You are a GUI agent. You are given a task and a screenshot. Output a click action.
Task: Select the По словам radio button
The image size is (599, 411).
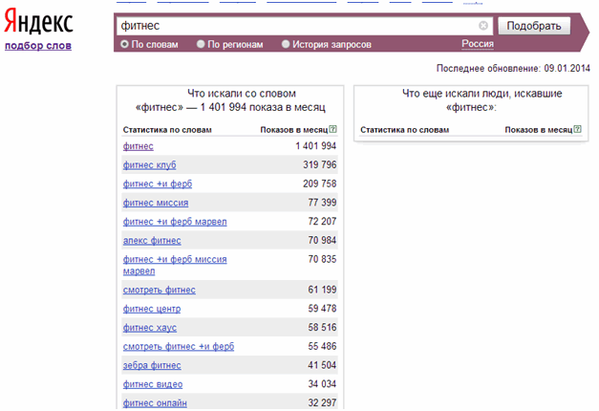[124, 44]
